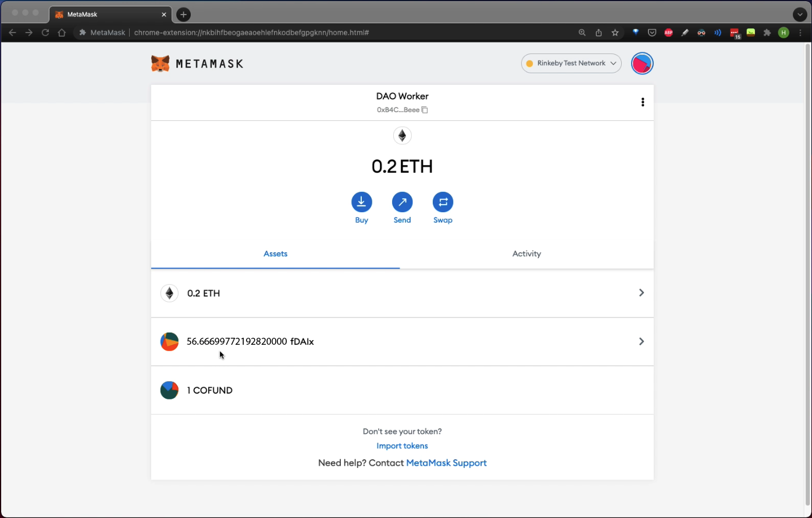Open the face-with-glasses extension icon
812x518 pixels.
point(701,33)
